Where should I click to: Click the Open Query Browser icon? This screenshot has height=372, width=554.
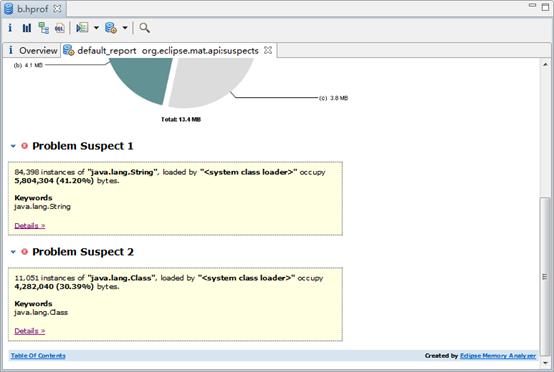[x=111, y=28]
